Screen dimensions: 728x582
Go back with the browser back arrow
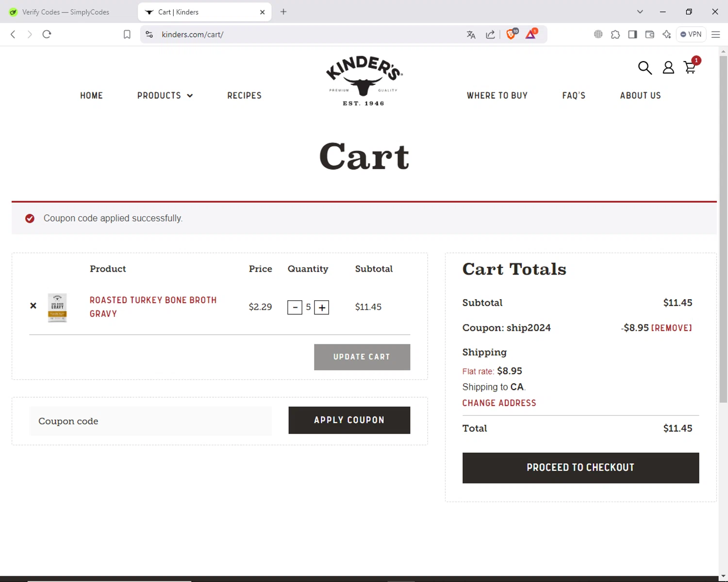click(x=13, y=34)
